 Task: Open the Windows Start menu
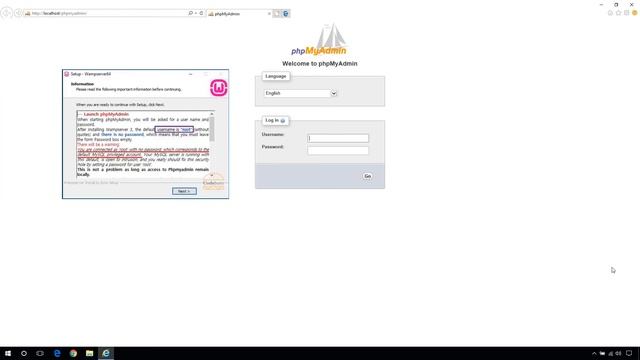(8, 353)
